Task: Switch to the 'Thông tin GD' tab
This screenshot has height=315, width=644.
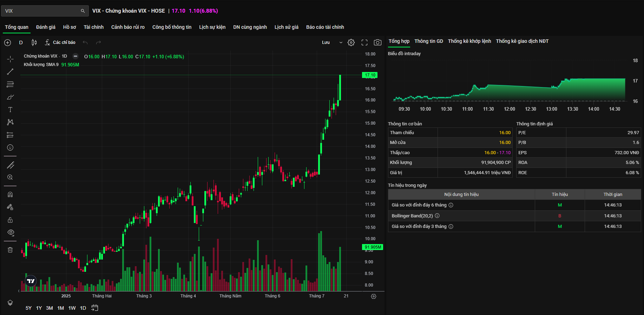Action: point(429,41)
